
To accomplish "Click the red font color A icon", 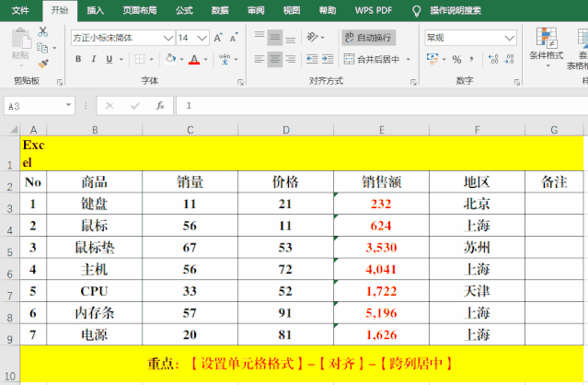I will coord(194,60).
